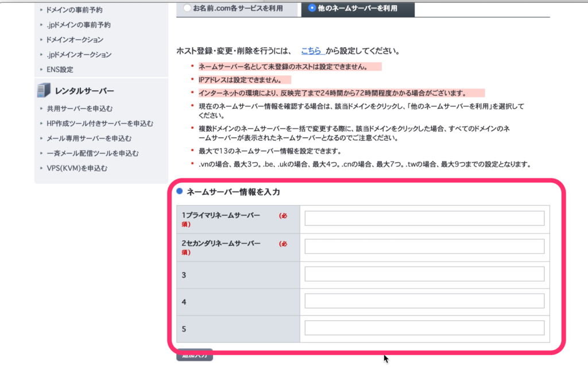The height and width of the screenshot is (392, 588).
Task: Open 一斉メール配信ツールを申込む link
Action: tap(92, 153)
